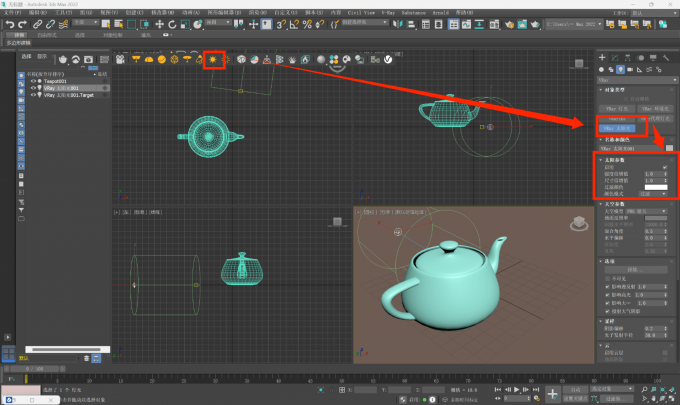Toggle the sun Enabled checkbox
This screenshot has width=680, height=405.
click(665, 167)
